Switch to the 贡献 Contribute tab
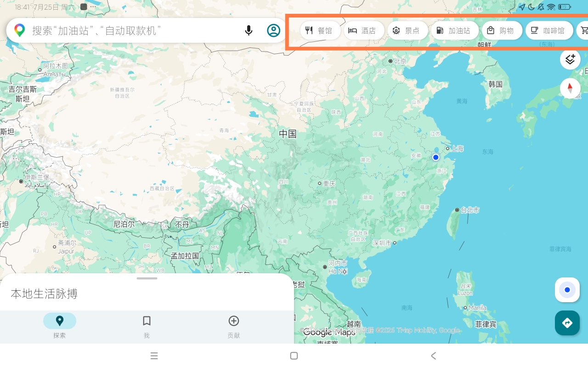The image size is (588, 368). pyautogui.click(x=233, y=327)
